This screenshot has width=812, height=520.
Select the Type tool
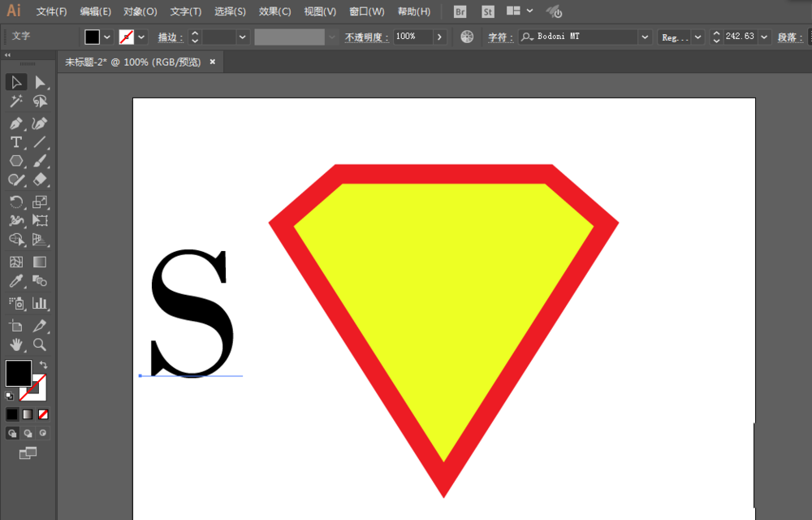16,142
